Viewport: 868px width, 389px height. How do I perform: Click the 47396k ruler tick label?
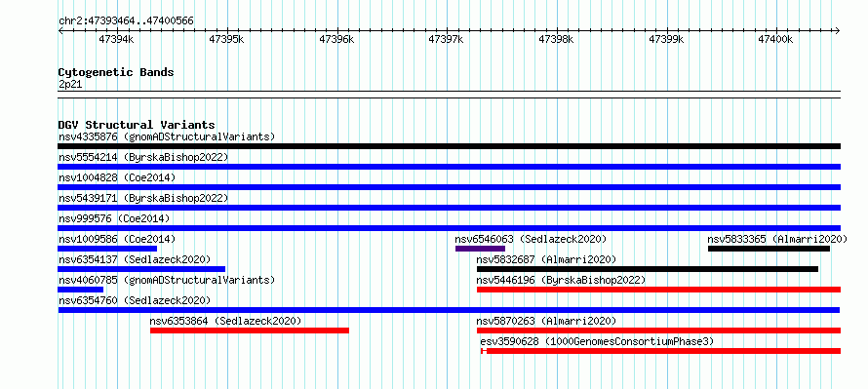(336, 39)
